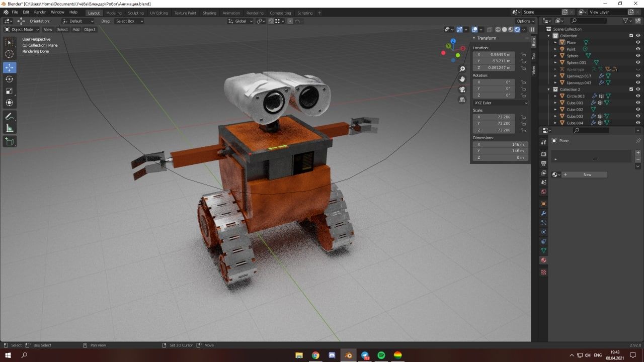Hide Plane object with eye icon
The width and height of the screenshot is (644, 362).
(638, 42)
